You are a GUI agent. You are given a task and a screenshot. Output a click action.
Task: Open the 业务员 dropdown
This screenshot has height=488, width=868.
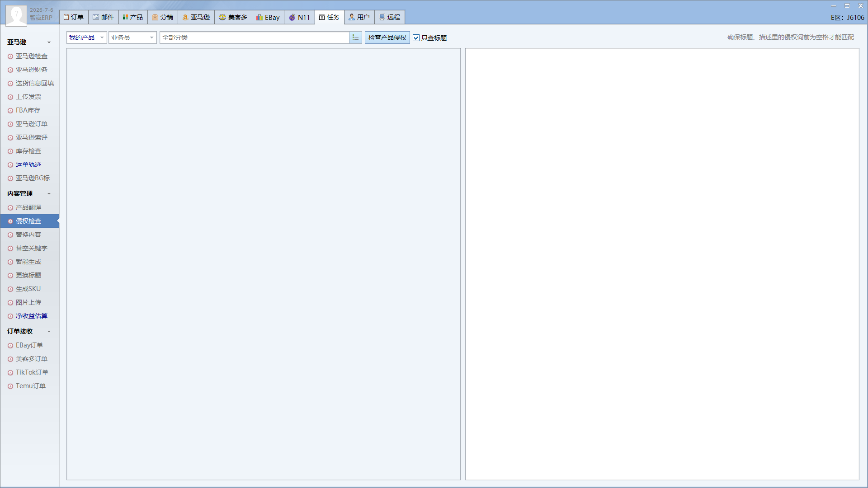[x=132, y=38]
